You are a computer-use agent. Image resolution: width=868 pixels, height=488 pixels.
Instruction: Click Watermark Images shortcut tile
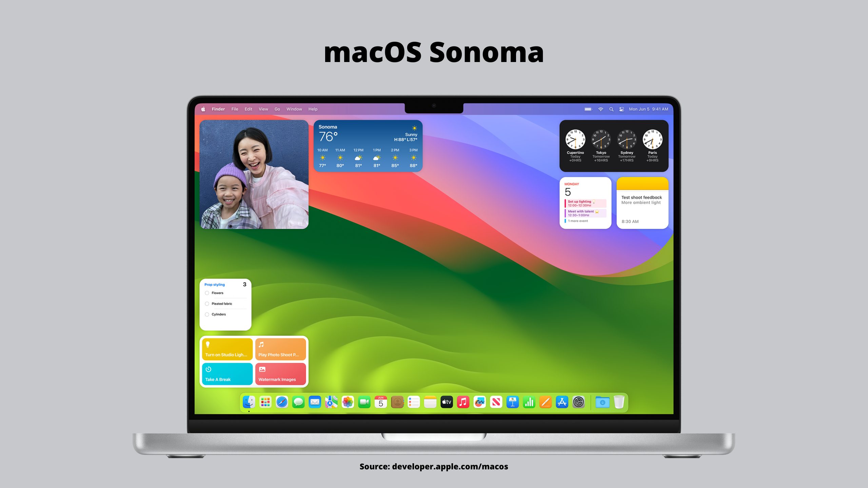280,373
